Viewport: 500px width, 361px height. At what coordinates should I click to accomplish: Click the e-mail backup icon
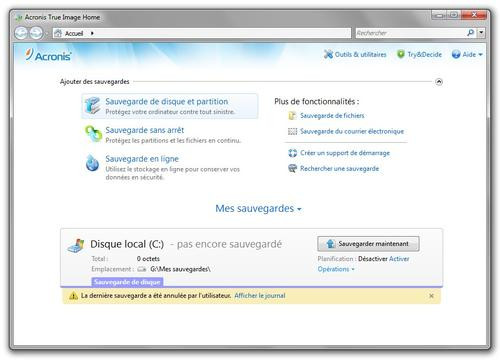coord(292,132)
